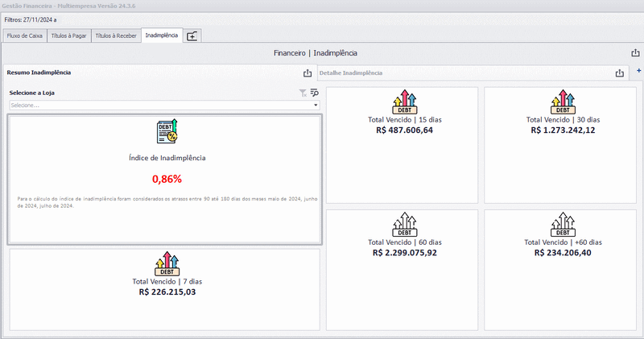Open the Títulos à Pagar tab

point(68,35)
